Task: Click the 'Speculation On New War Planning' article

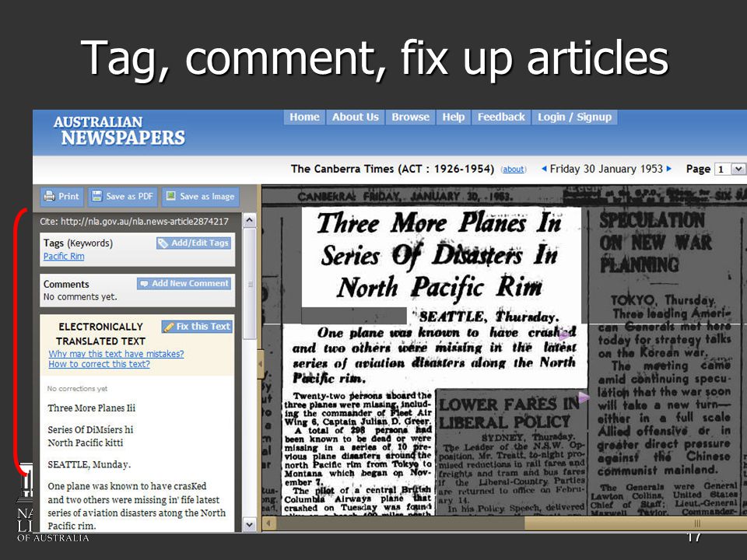Action: [665, 362]
